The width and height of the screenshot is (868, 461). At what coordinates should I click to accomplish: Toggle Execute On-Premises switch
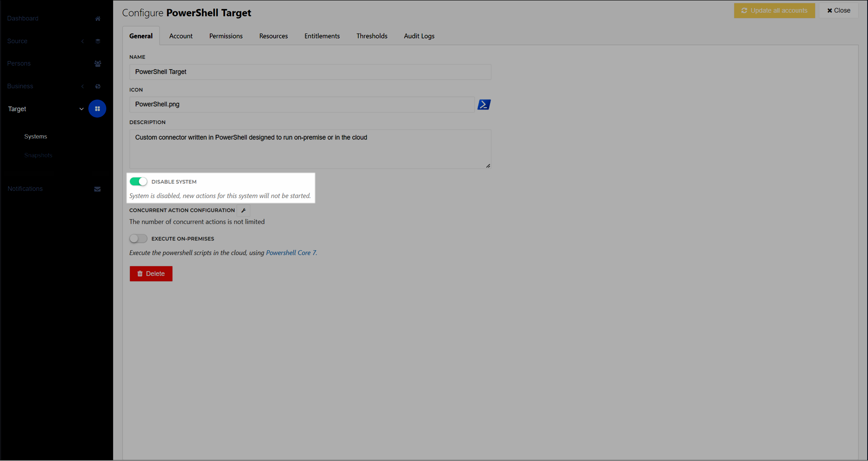138,238
